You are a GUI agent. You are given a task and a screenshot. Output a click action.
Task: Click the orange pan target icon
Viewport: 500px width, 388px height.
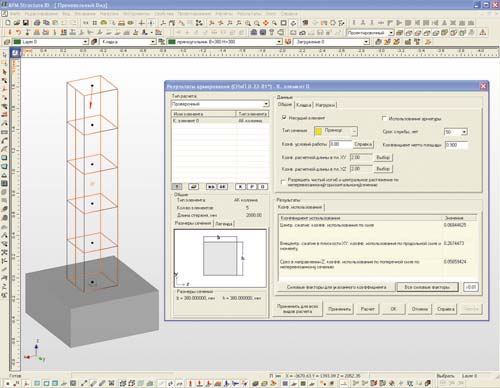(266, 23)
